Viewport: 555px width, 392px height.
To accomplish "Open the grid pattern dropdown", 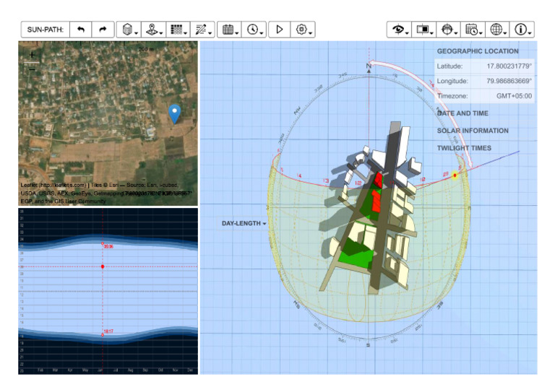I will (x=176, y=30).
